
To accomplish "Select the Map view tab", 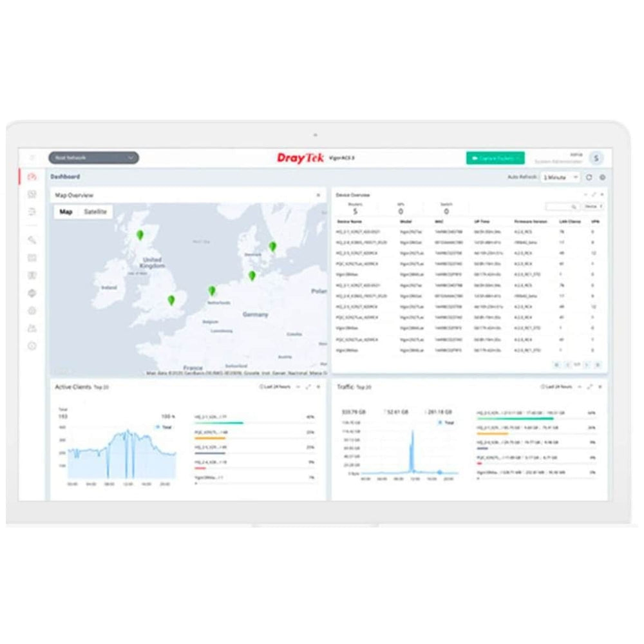I will (x=66, y=212).
